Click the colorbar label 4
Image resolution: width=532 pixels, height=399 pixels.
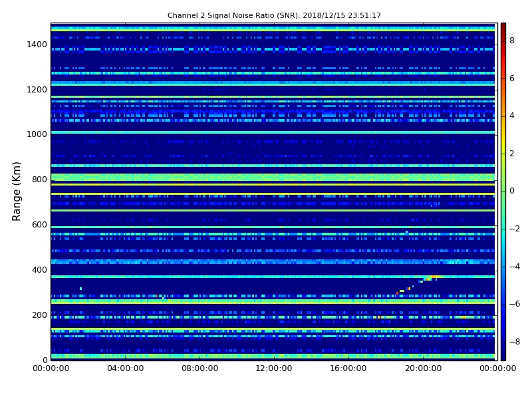coord(512,116)
